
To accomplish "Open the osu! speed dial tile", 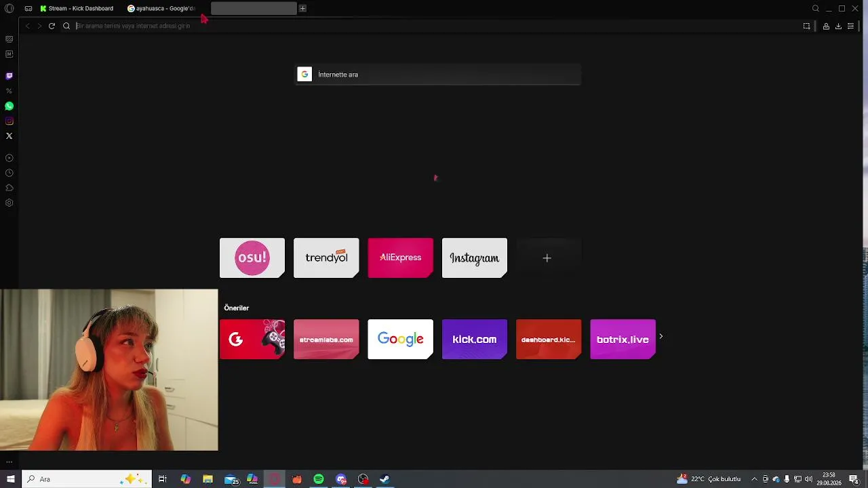I will 252,258.
